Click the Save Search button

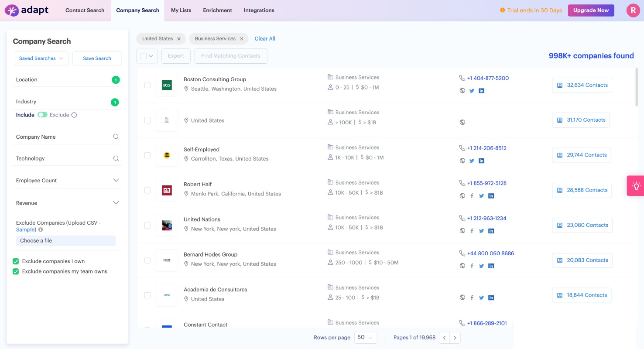point(97,58)
